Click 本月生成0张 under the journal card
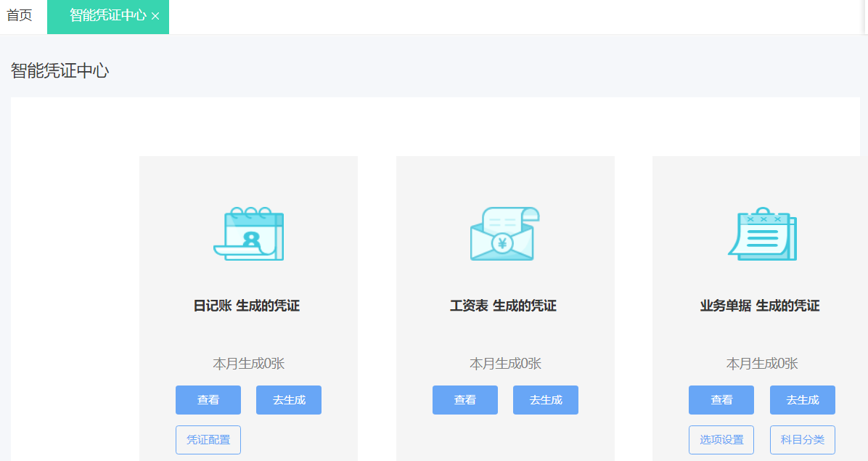The height and width of the screenshot is (461, 868). point(248,363)
